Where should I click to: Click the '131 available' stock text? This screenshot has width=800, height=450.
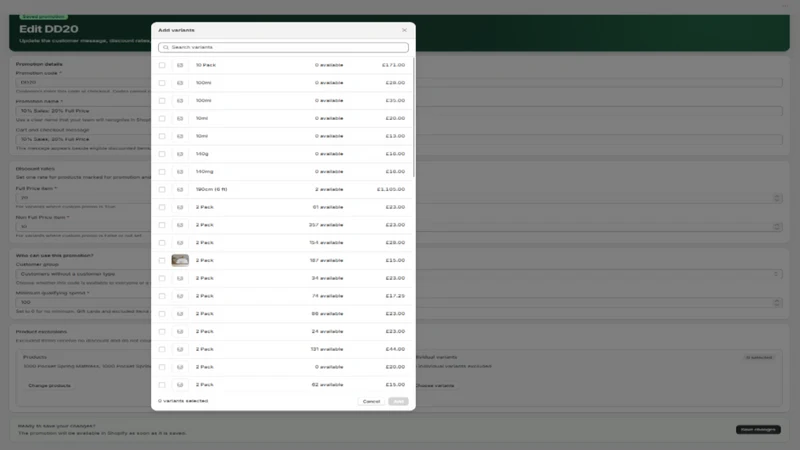click(x=327, y=349)
